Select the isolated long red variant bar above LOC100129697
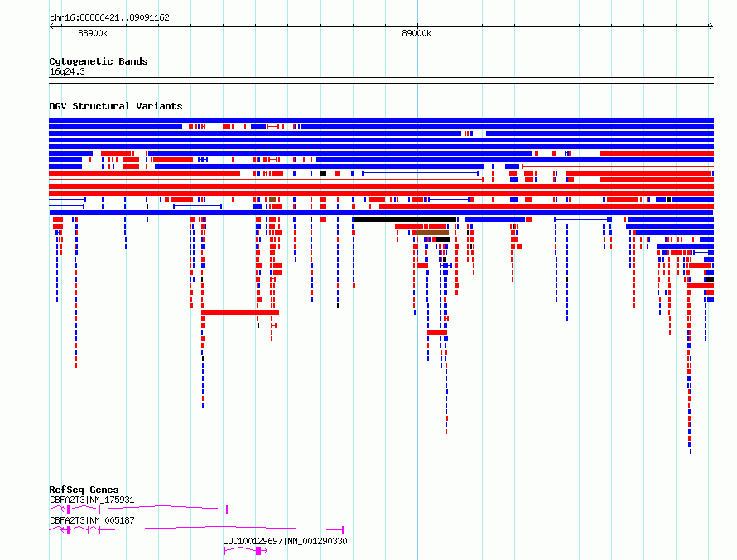Viewport: 737px width, 560px height. click(240, 312)
